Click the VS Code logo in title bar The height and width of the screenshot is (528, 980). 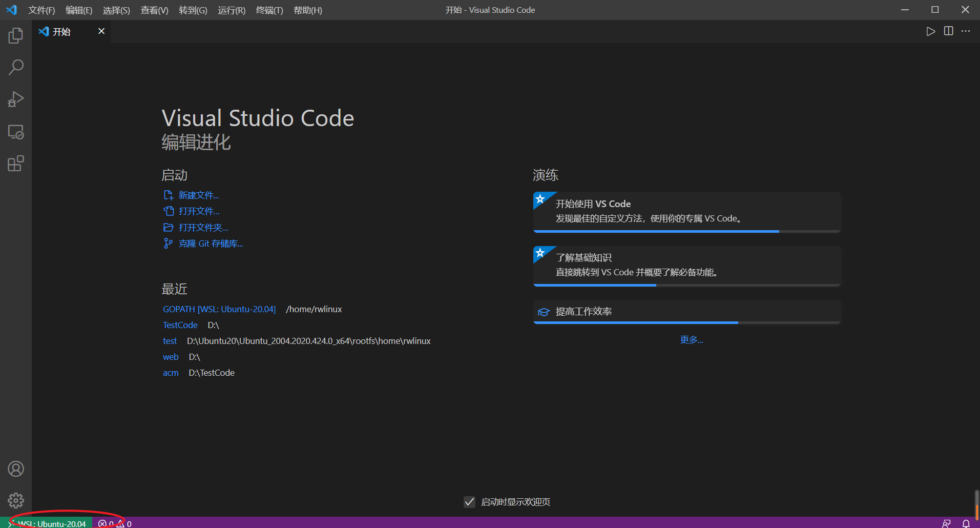(x=12, y=10)
